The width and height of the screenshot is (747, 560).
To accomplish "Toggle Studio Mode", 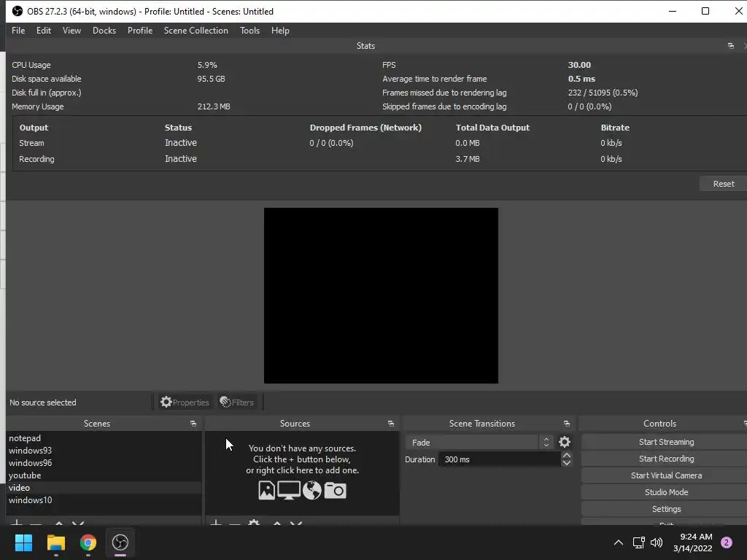I will tap(665, 492).
